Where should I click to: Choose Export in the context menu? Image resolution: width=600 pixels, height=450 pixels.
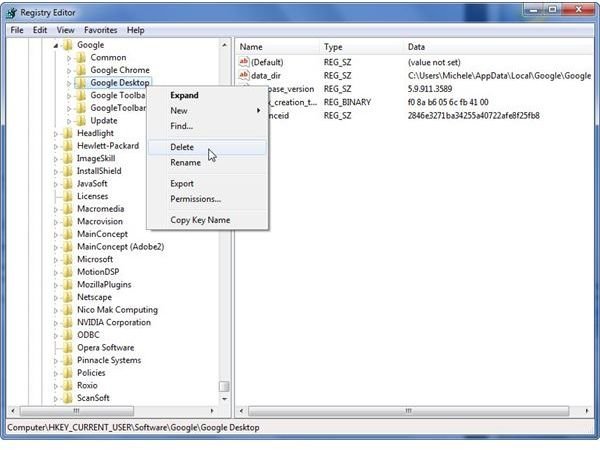[207, 184]
